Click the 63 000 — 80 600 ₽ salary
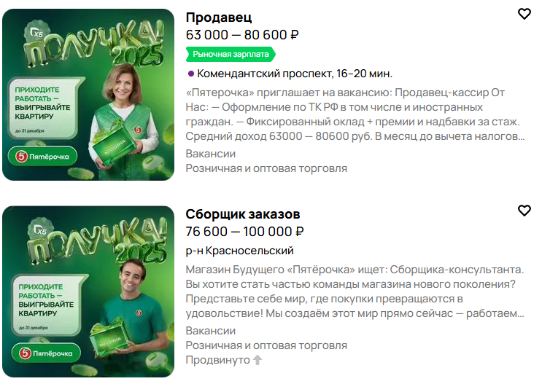This screenshot has width=542, height=392. coord(242,35)
